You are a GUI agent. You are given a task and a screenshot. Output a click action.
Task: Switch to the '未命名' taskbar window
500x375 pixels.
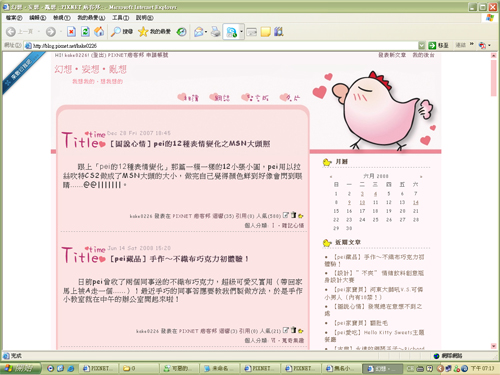[219, 368]
